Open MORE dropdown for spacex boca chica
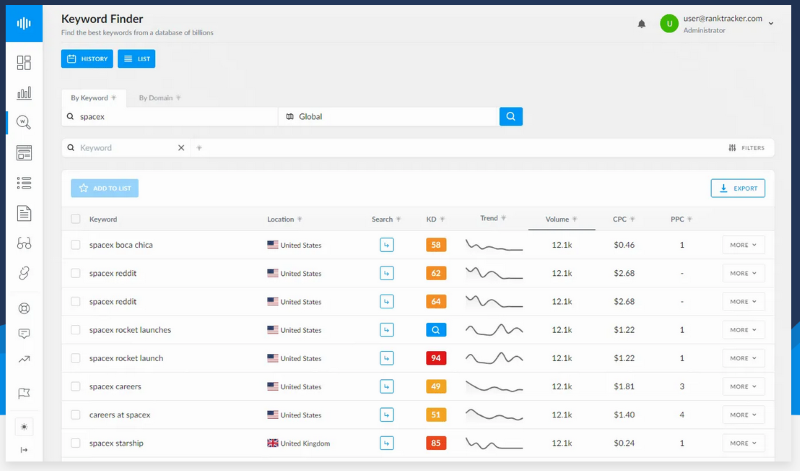 click(x=743, y=245)
